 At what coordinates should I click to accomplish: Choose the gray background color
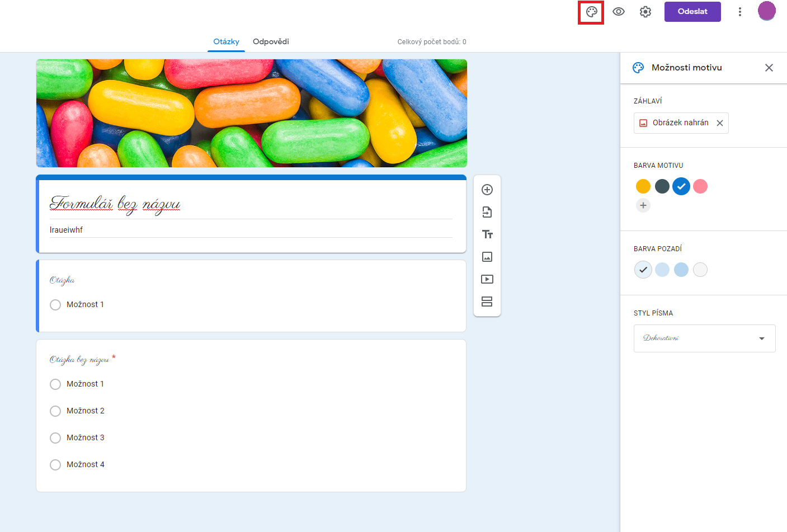pyautogui.click(x=700, y=270)
